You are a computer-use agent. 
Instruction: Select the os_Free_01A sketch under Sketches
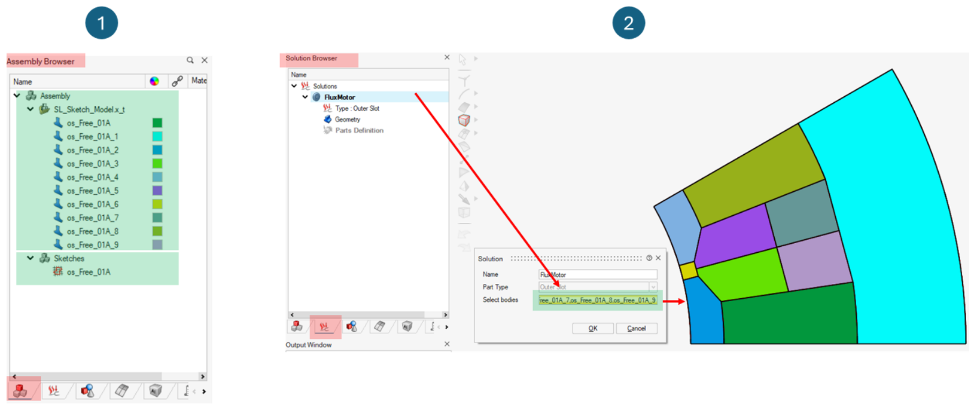pos(89,272)
